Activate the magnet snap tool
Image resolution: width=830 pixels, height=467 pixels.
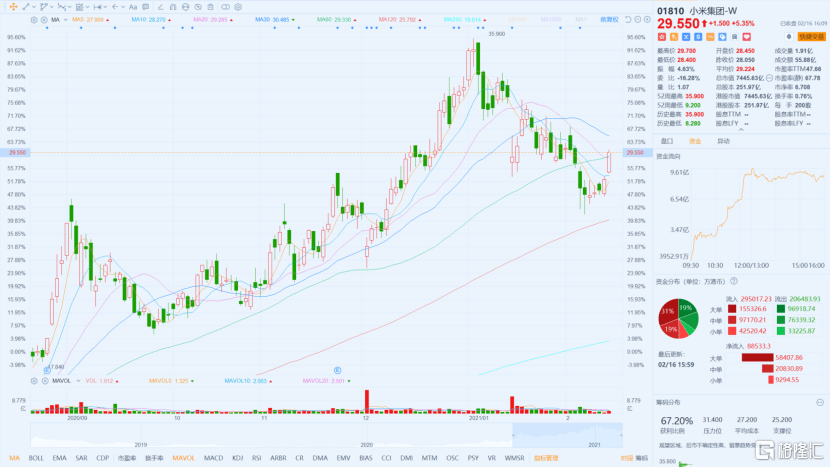point(173,7)
